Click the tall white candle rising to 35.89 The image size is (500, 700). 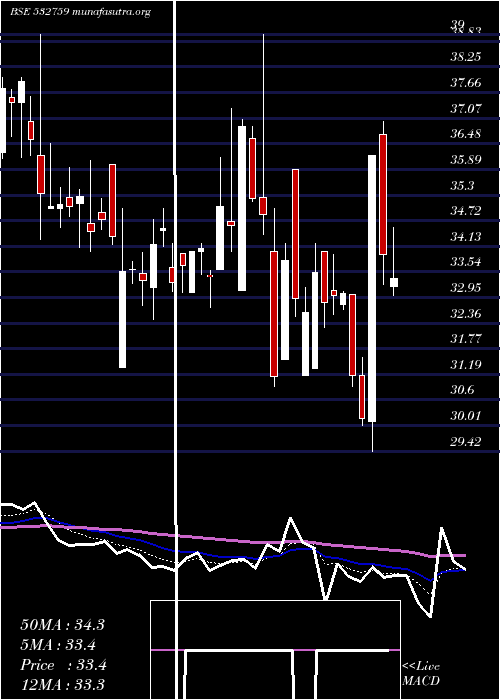click(372, 288)
